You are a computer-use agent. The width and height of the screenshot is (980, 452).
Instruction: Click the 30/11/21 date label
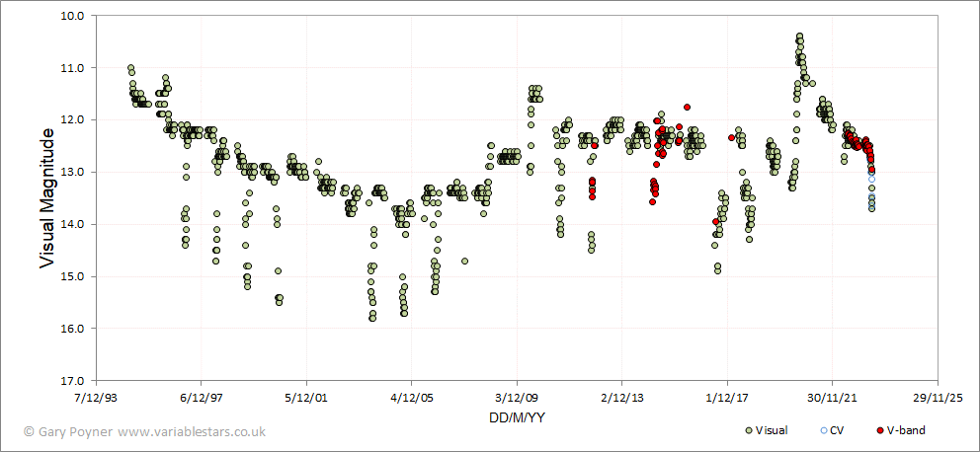pos(833,398)
